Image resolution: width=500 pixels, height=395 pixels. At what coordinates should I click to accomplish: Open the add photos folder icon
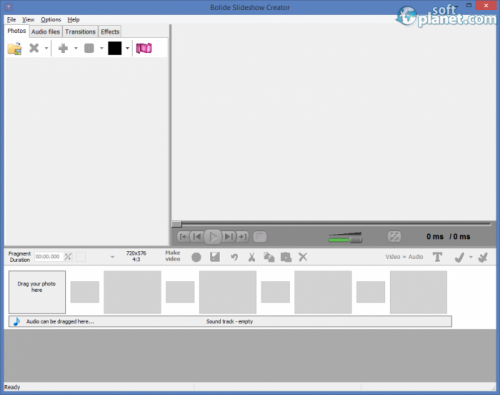[x=15, y=49]
